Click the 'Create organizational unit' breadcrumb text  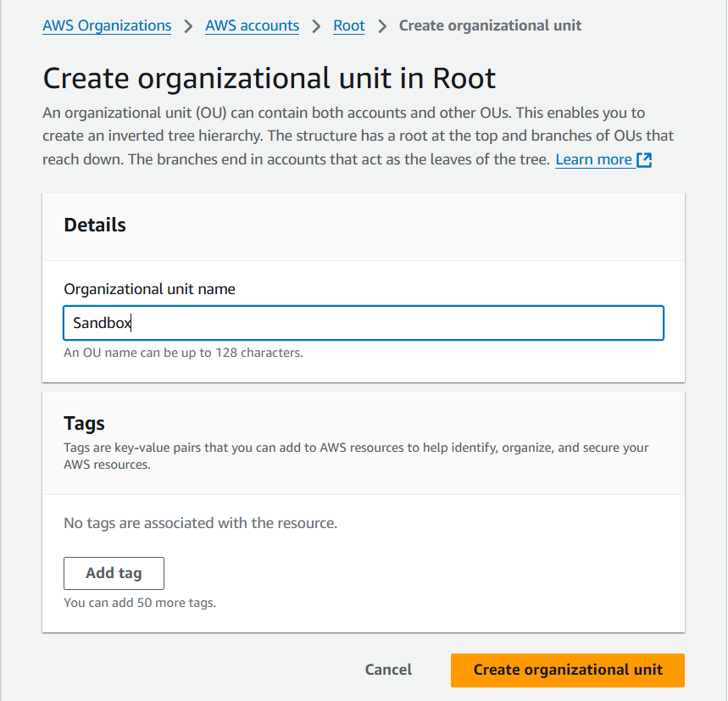coord(490,25)
